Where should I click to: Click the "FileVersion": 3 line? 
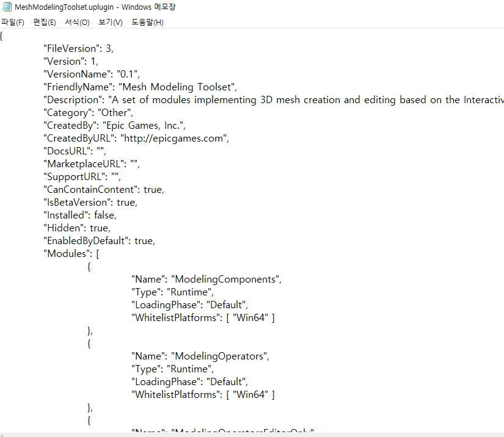(x=78, y=48)
